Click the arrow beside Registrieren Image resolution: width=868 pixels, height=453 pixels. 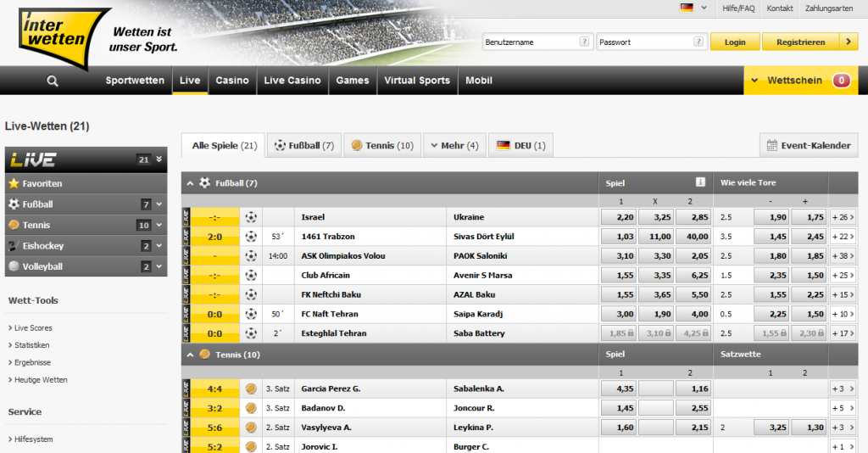[x=849, y=42]
